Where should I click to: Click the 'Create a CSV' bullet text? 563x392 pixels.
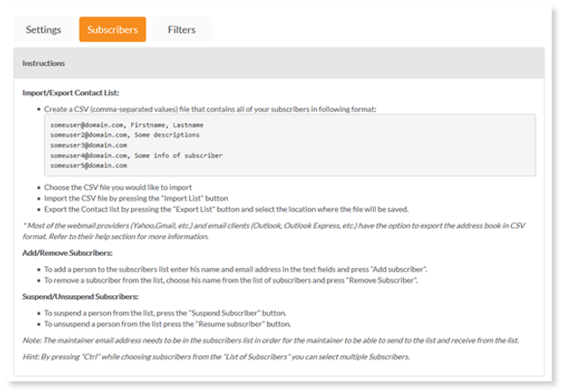[210, 109]
